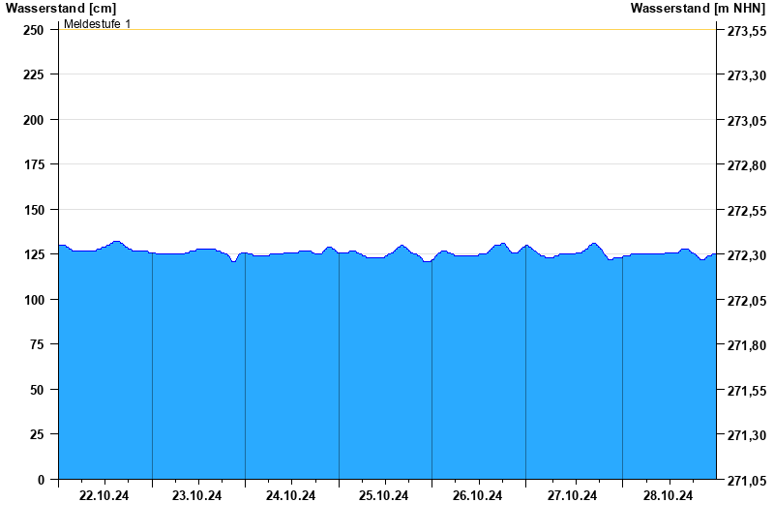Click the 272,05 right axis value
This screenshot has height=532, width=774.
pos(746,301)
